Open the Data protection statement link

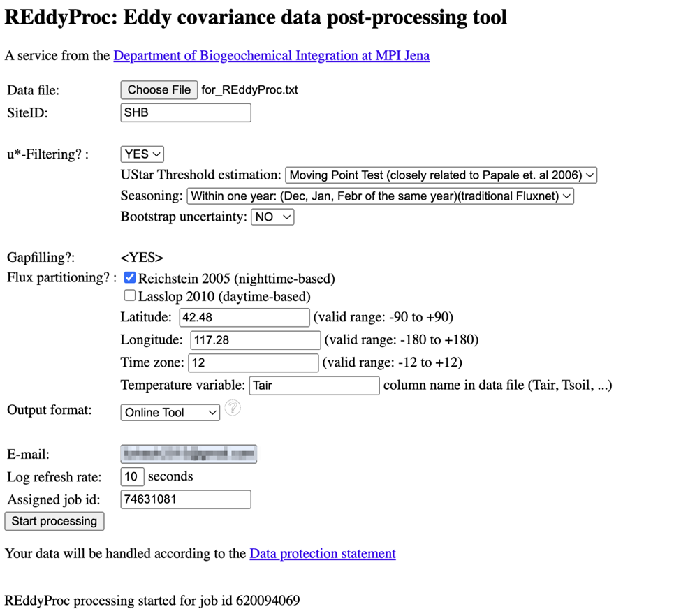[323, 554]
